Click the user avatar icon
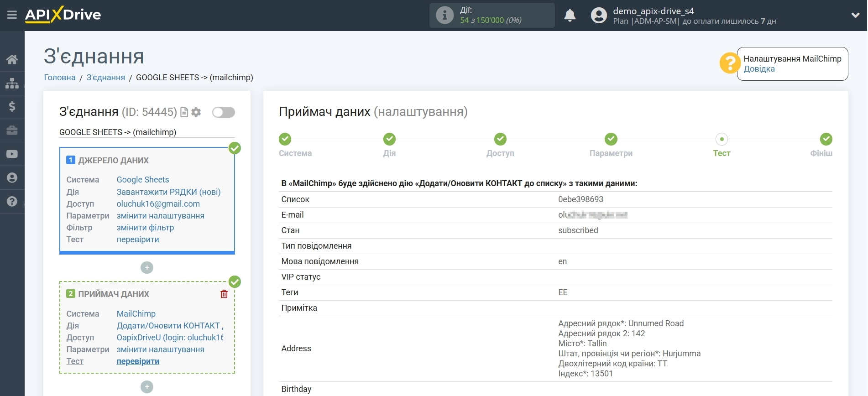Screen dimensions: 868x396 click(x=599, y=15)
